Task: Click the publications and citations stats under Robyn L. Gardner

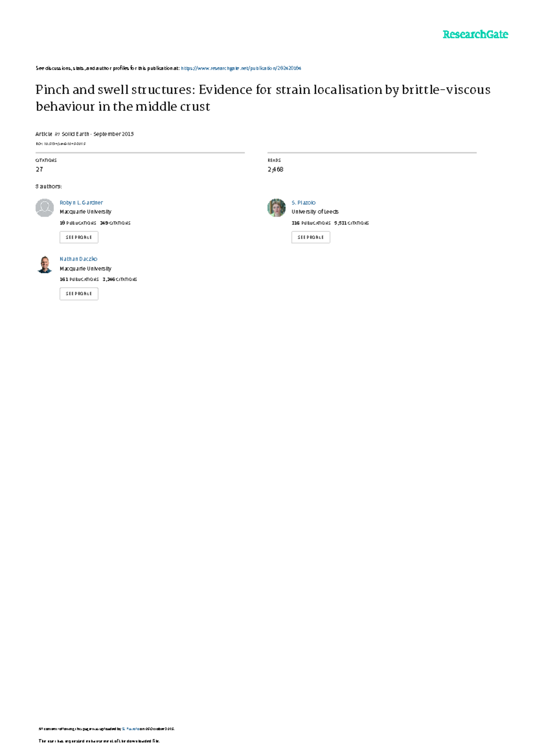Action: 95,223
